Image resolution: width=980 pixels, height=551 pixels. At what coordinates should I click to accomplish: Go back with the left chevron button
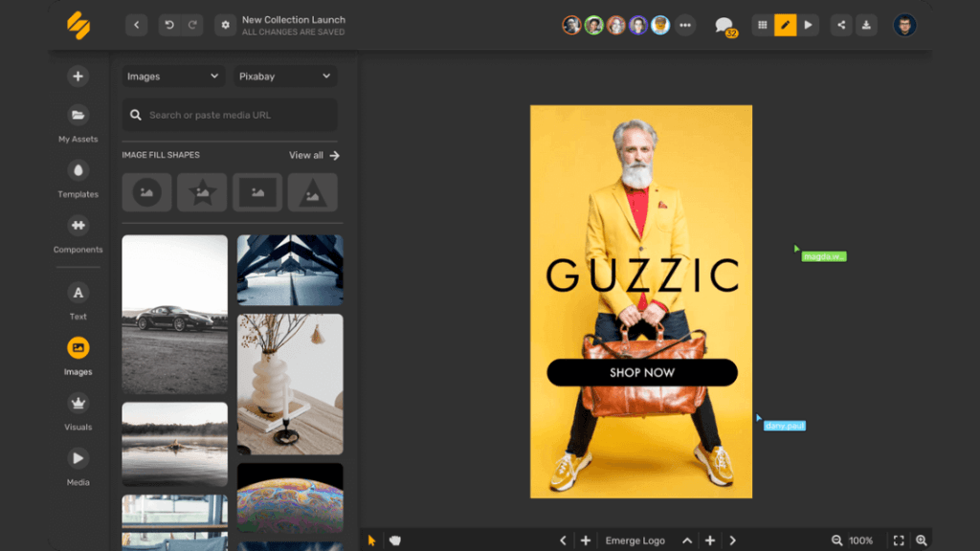pyautogui.click(x=136, y=25)
